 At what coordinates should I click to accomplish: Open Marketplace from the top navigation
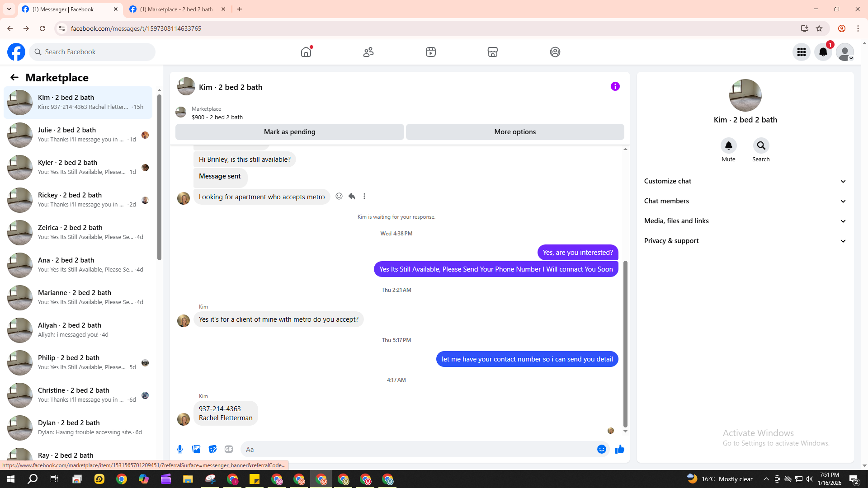click(493, 52)
